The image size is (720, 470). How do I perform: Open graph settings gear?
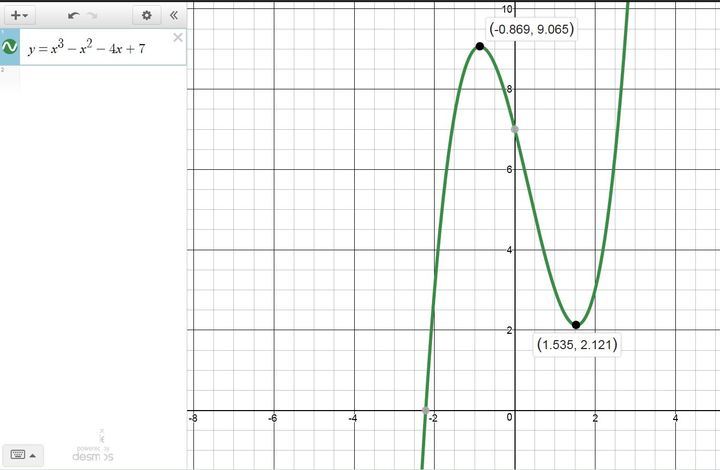pyautogui.click(x=147, y=15)
